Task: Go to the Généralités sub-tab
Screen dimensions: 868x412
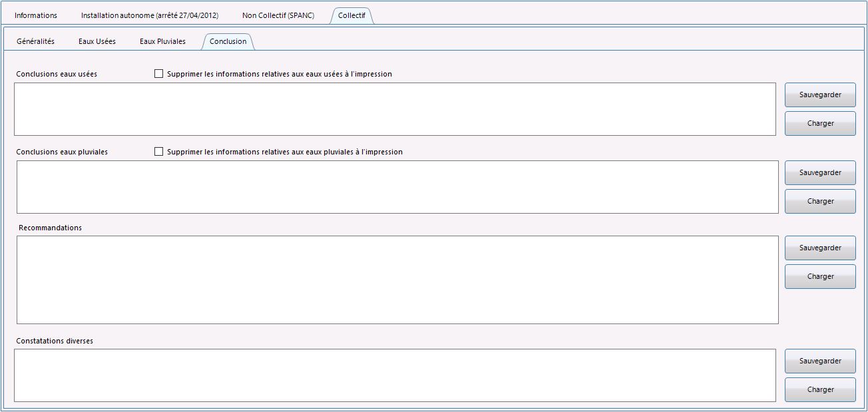Action: (35, 41)
